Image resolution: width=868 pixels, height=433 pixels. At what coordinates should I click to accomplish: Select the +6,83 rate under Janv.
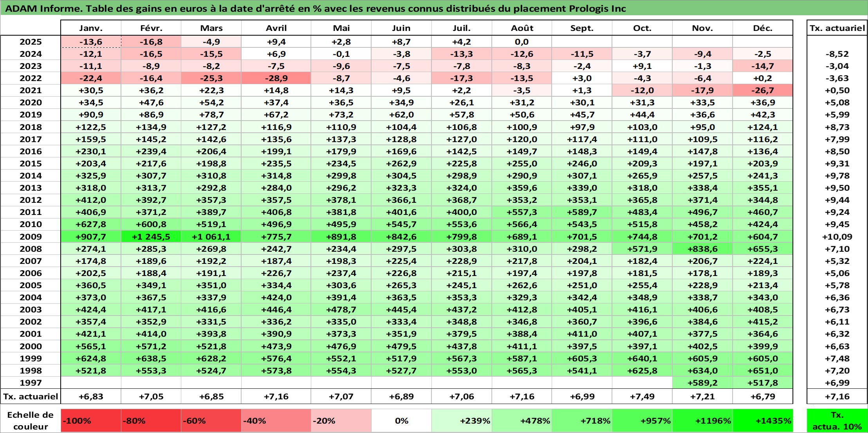[x=91, y=397]
